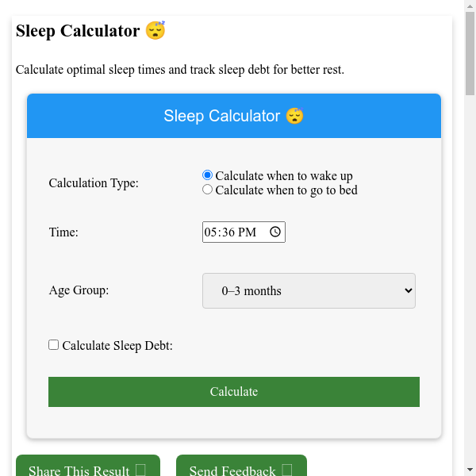
Task: Enable the Calculate Sleep Debt checkbox
Action: (54, 345)
